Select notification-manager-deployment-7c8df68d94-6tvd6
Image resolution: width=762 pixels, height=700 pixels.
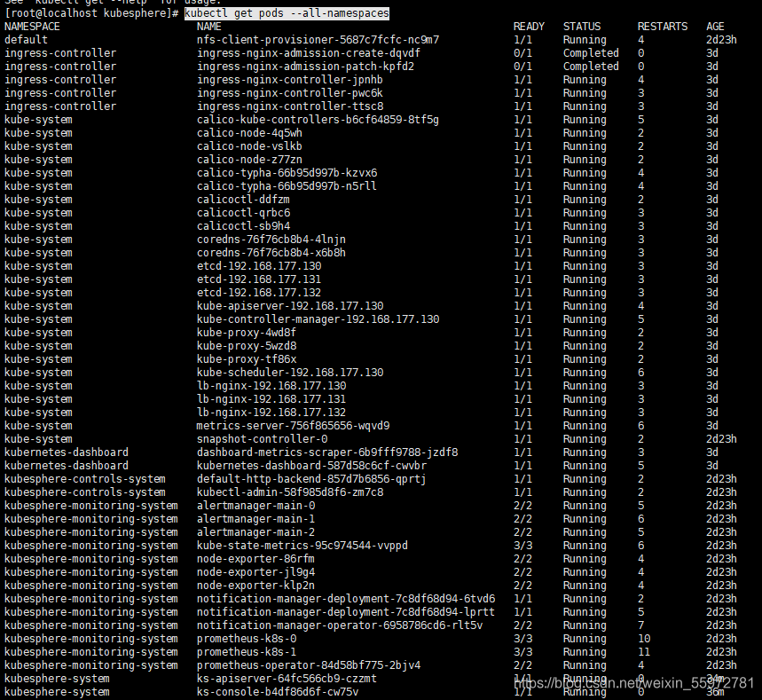346,599
